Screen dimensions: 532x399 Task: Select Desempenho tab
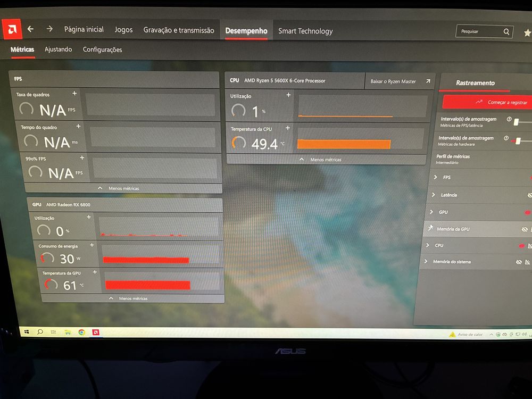click(246, 31)
